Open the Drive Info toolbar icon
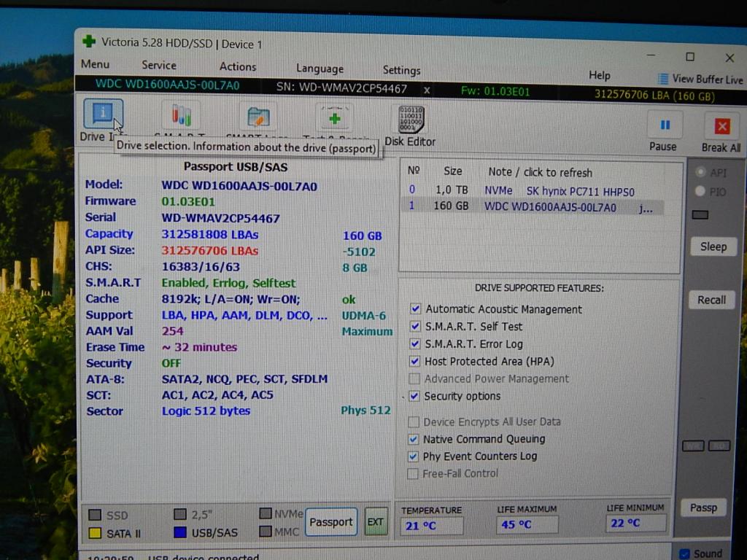The width and height of the screenshot is (747, 560). pyautogui.click(x=103, y=114)
